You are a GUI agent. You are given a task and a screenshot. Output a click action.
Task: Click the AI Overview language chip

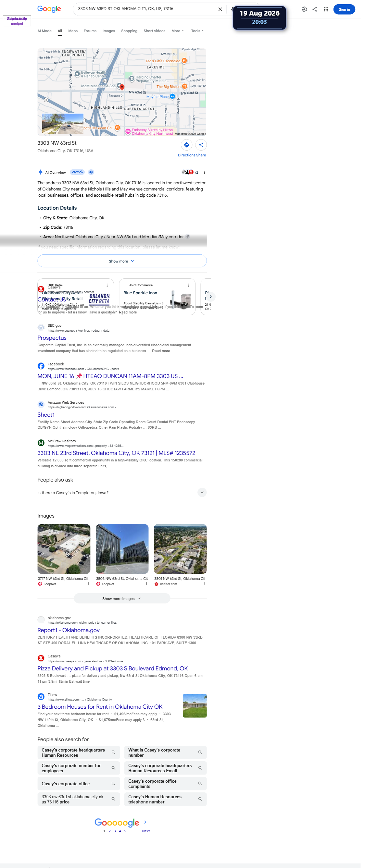pyautogui.click(x=77, y=172)
